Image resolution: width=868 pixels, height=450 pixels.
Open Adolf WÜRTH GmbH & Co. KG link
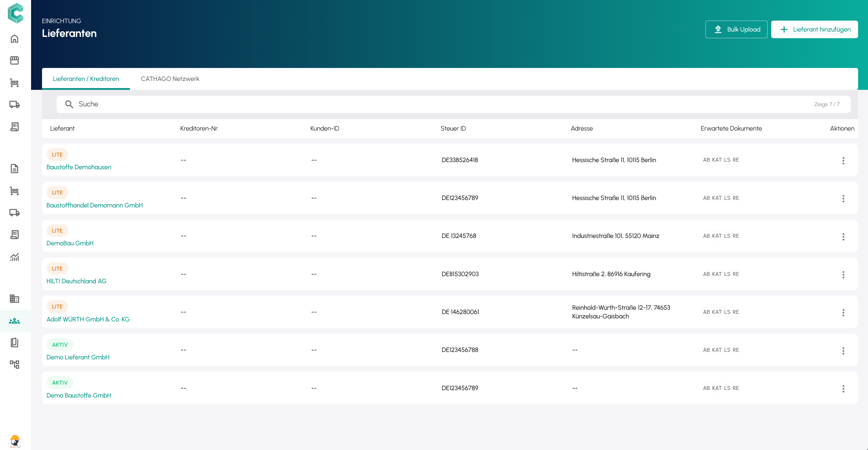pos(88,319)
